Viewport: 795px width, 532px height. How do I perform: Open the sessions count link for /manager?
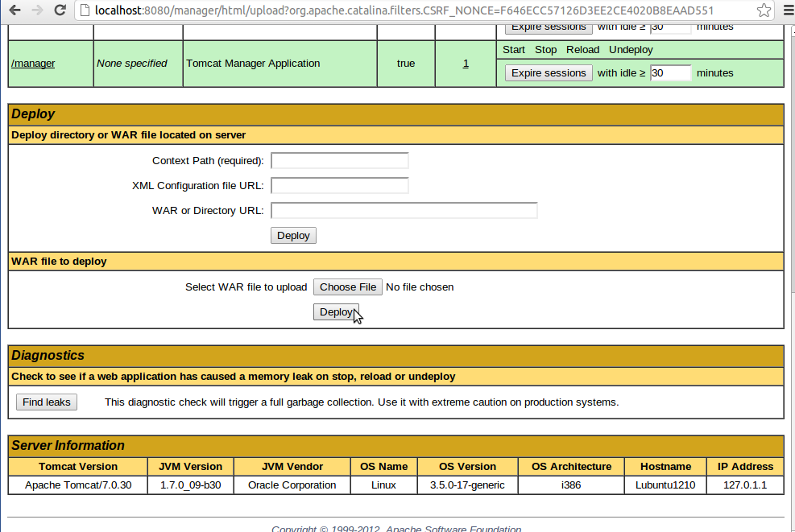click(x=466, y=64)
